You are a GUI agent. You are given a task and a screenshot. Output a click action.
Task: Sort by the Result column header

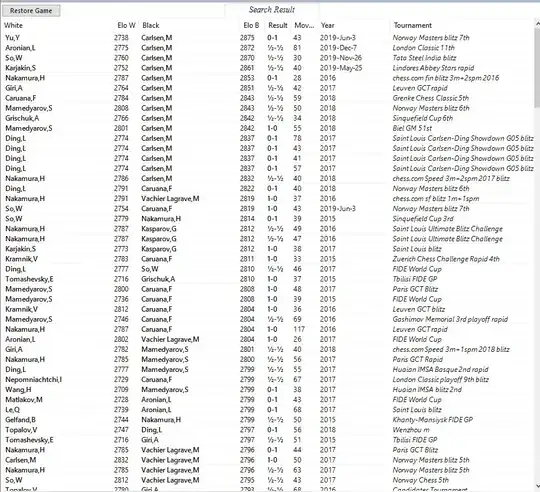278,25
